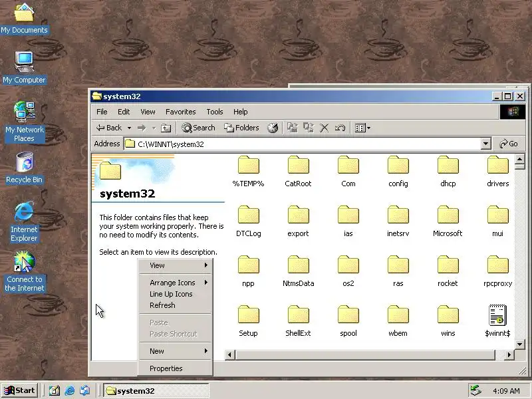Open the Favorites menu
532x399 pixels.
click(180, 112)
